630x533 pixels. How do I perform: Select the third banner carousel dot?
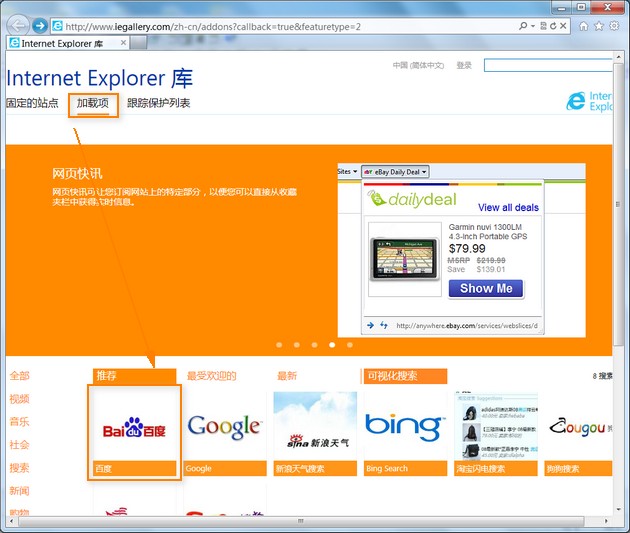(314, 345)
